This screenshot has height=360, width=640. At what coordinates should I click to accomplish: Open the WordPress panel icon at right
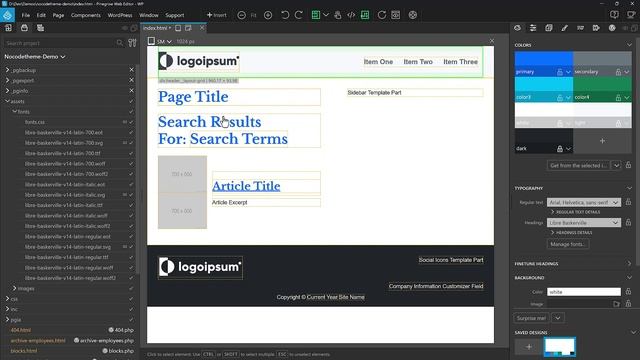(612, 28)
